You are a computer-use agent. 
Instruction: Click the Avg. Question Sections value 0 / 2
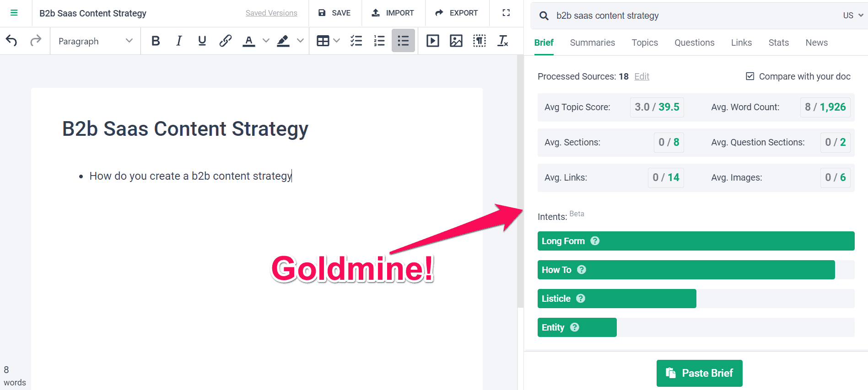[836, 142]
